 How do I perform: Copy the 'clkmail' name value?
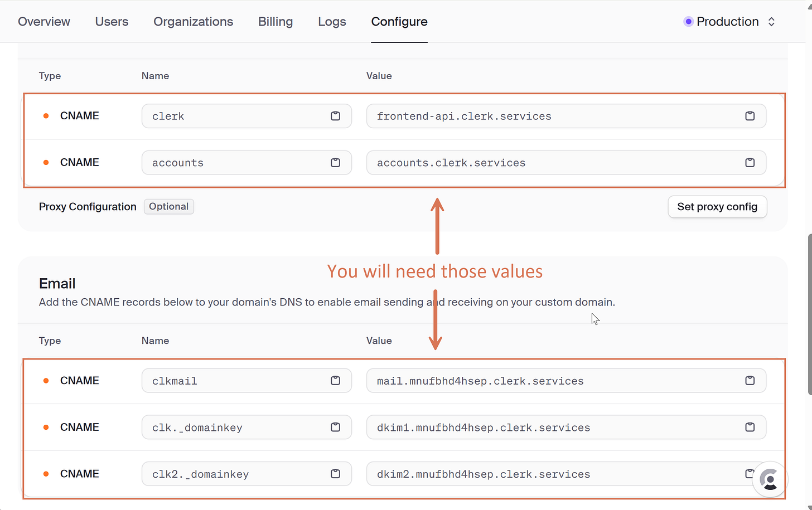[335, 381]
